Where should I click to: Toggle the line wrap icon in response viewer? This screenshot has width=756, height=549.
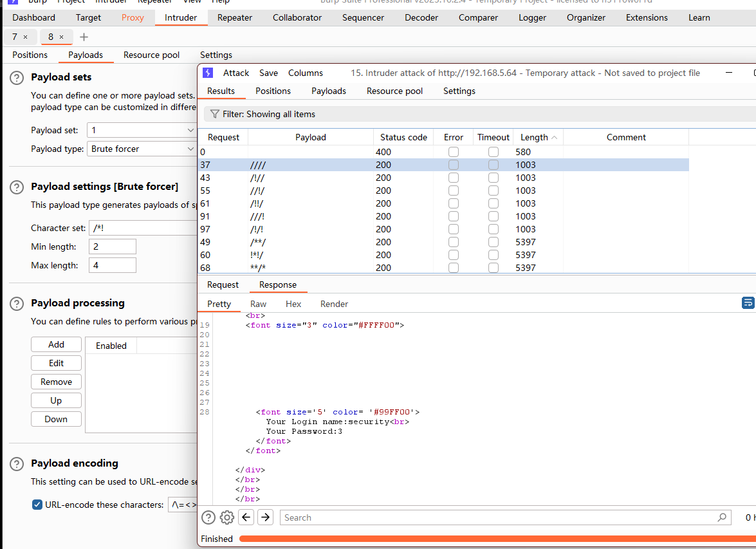point(748,303)
